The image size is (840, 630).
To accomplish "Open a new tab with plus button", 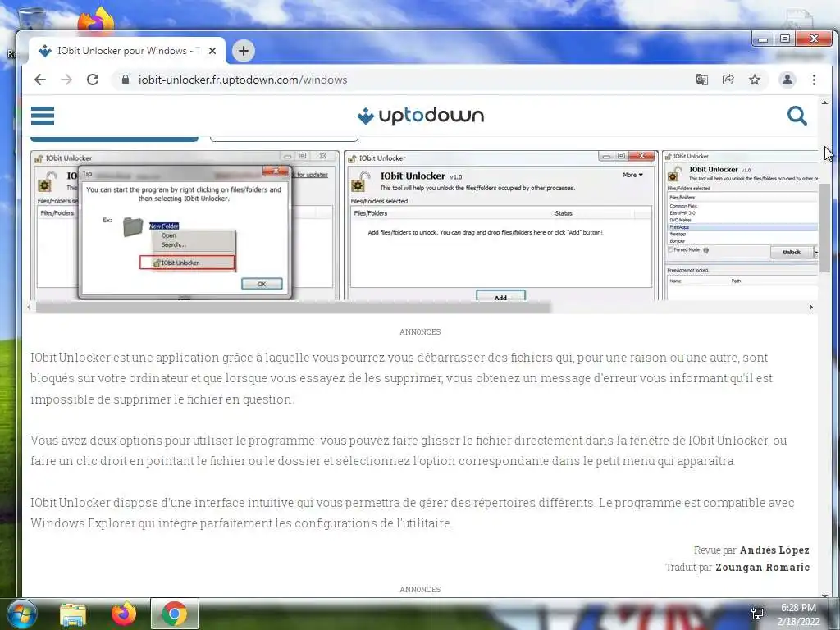I will tap(244, 51).
